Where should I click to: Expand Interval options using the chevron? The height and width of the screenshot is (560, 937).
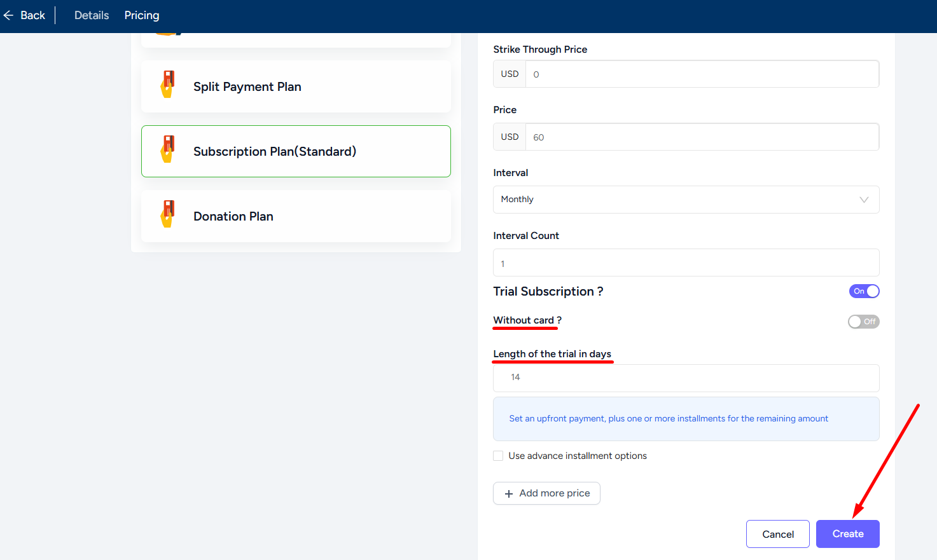(864, 200)
